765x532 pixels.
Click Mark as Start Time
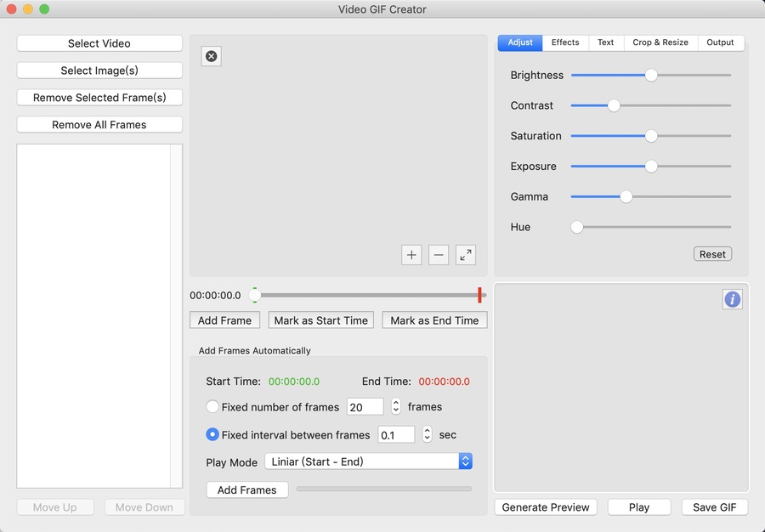(x=321, y=320)
